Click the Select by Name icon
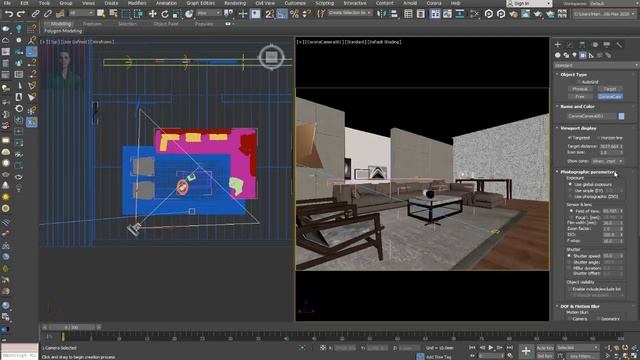 point(113,14)
